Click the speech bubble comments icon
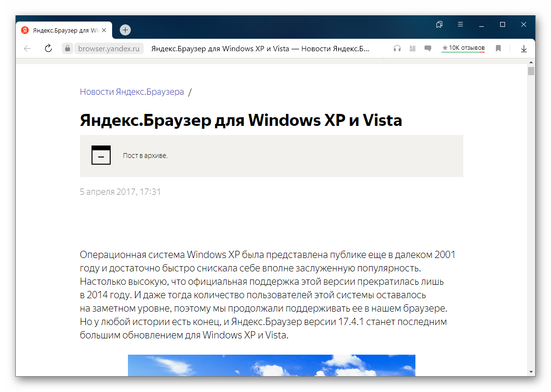Viewport: 551px width, 392px height. coord(428,48)
